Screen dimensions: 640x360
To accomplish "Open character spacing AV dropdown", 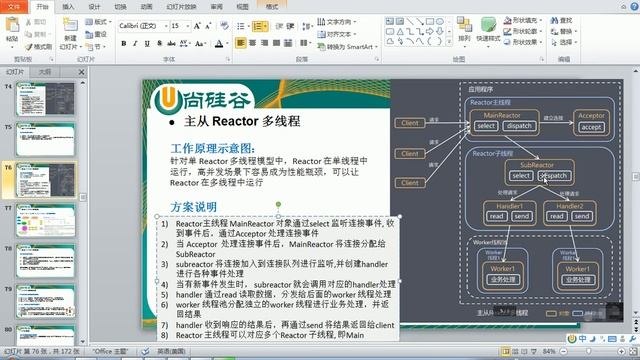I will pyautogui.click(x=184, y=43).
